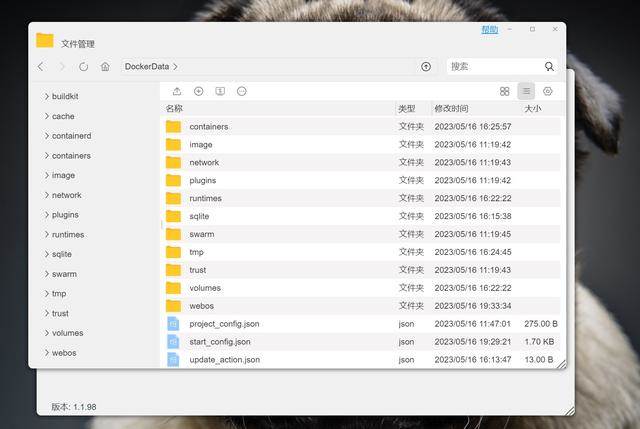Switch to grid view
Image resolution: width=640 pixels, height=429 pixels.
tap(505, 91)
